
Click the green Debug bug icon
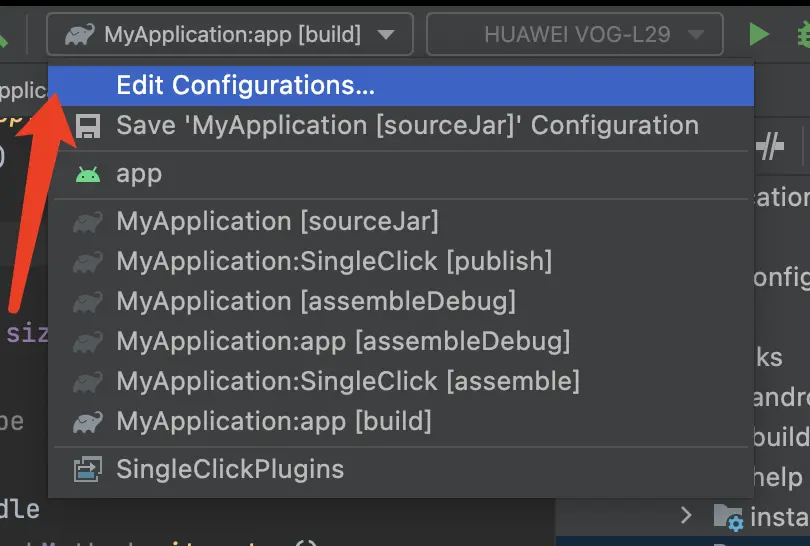point(802,35)
